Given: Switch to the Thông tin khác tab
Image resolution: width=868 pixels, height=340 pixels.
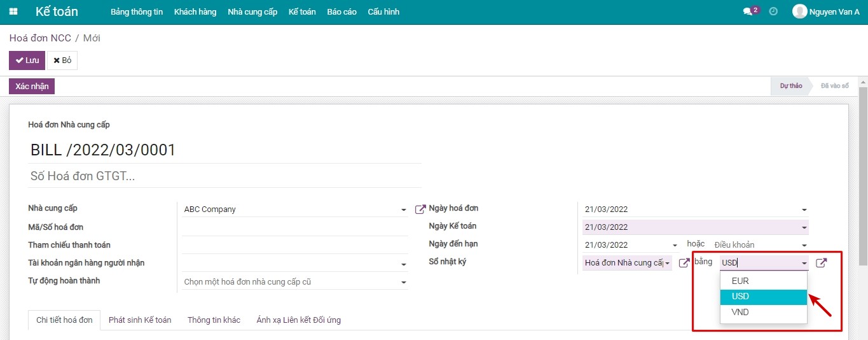Looking at the screenshot, I should point(214,320).
